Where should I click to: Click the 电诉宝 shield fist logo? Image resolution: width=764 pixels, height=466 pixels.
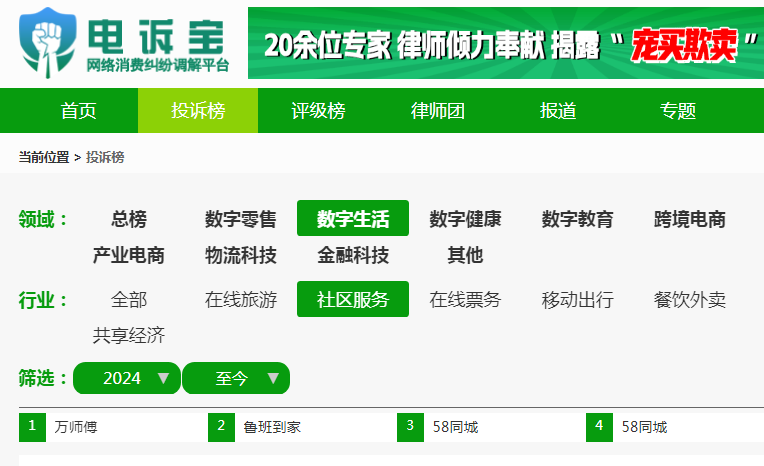[x=47, y=43]
